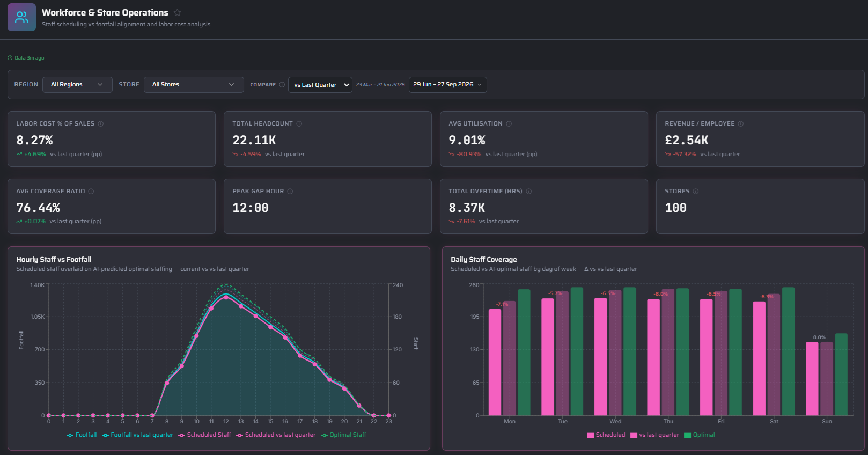This screenshot has width=868, height=455.
Task: Click the Saturday Scheduled pink bar
Action: [x=759, y=358]
